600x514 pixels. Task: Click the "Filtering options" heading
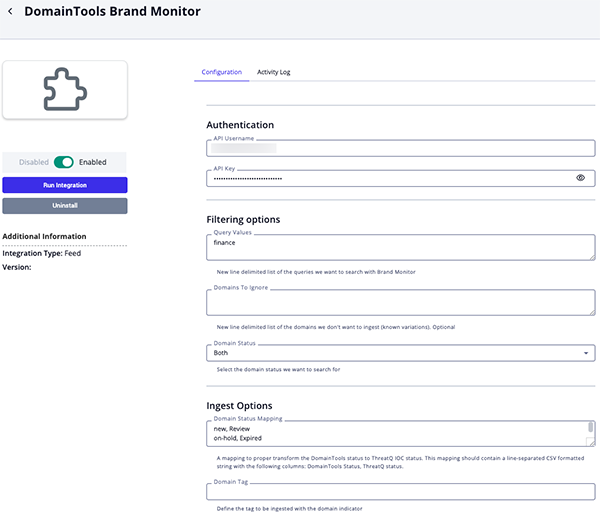[243, 220]
